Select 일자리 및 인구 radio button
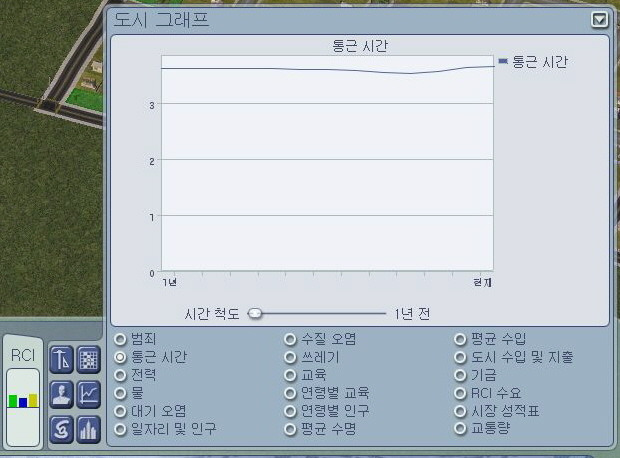620x458 pixels. point(120,429)
